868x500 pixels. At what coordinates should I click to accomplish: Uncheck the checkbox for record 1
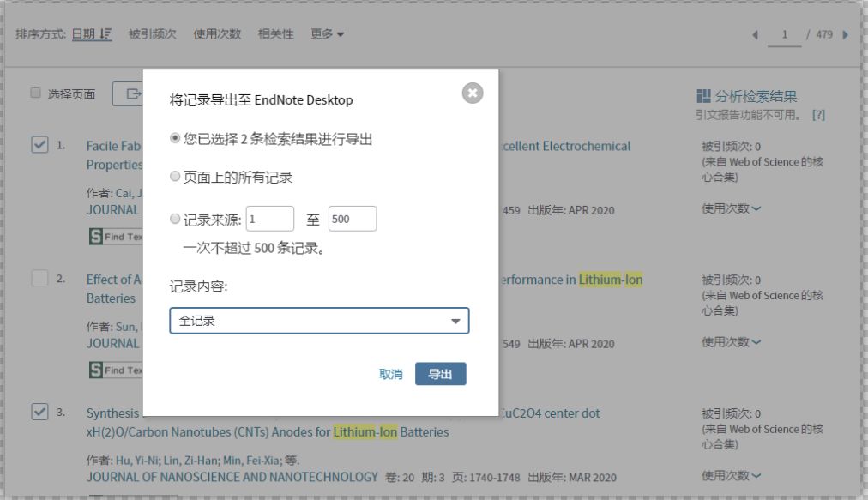(39, 145)
